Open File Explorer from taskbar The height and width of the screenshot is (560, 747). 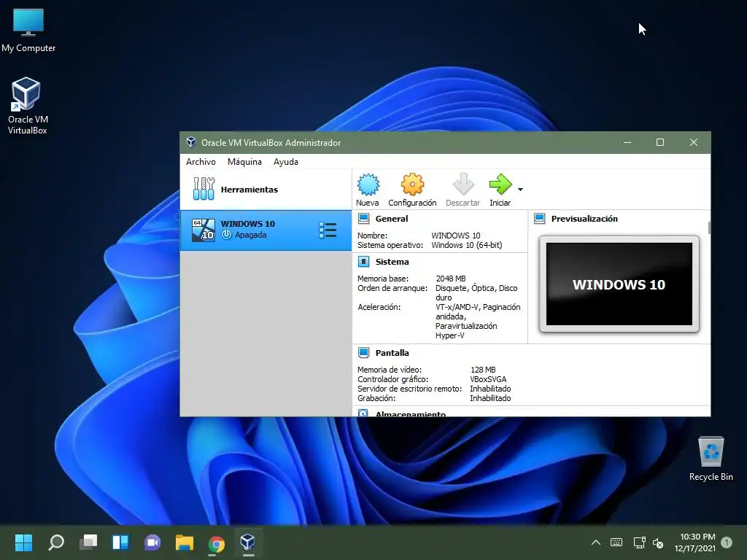pyautogui.click(x=185, y=542)
